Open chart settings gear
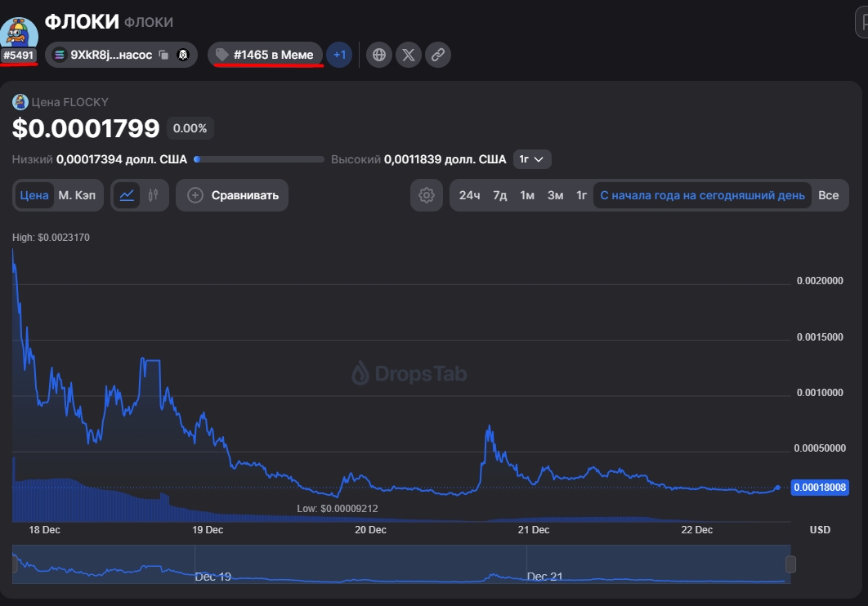 coord(427,195)
